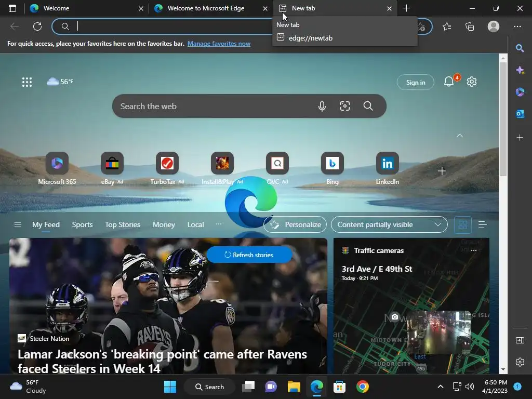This screenshot has width=532, height=399.
Task: Add a new quick link site
Action: pos(442,171)
